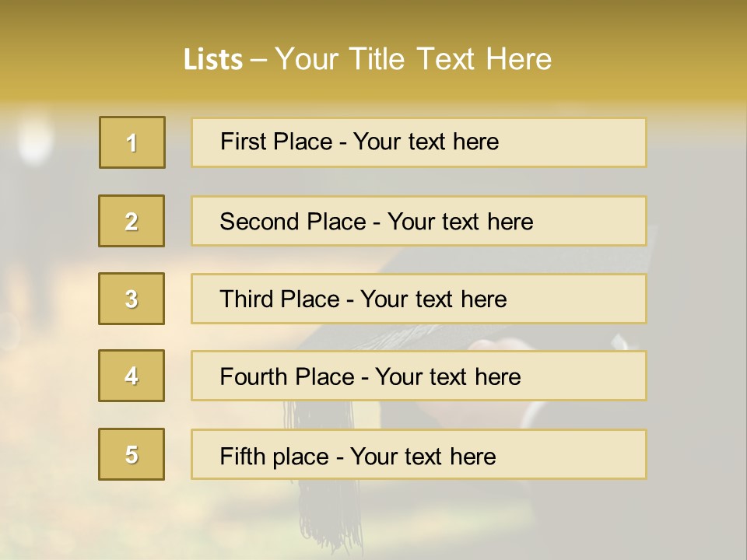This screenshot has width=747, height=560.
Task: Click 'Your text here' in First Place row
Action: click(x=426, y=142)
